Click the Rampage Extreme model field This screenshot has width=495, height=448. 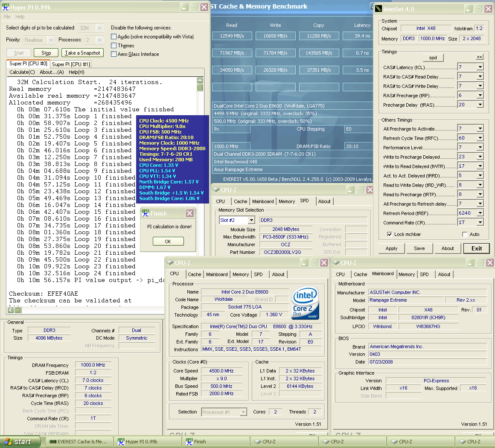tap(406, 300)
